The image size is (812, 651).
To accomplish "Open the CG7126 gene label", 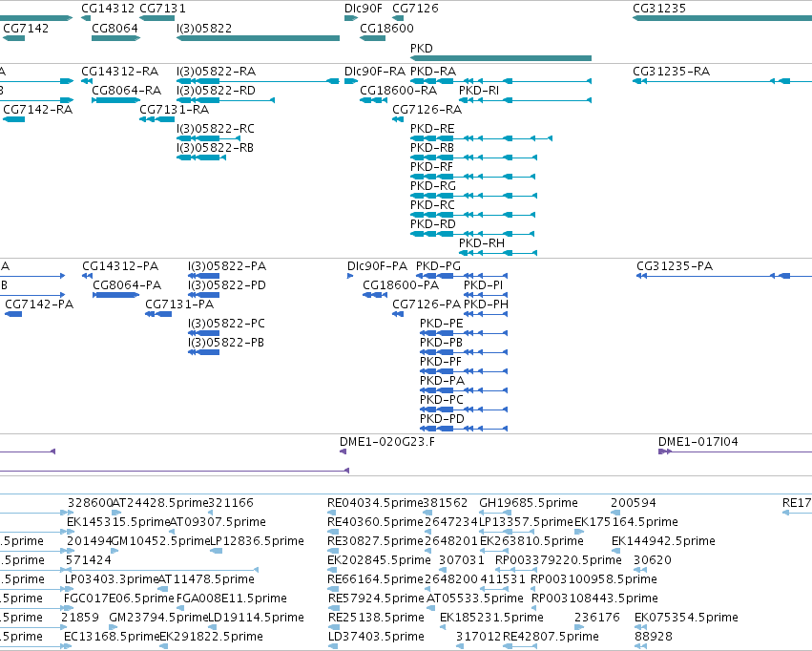I will coord(415,9).
